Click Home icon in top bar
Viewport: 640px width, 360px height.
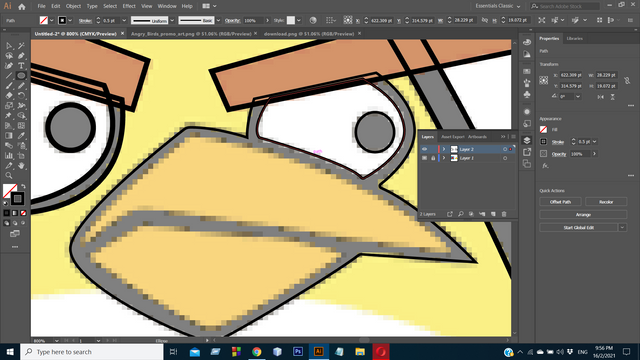pyautogui.click(x=22, y=6)
